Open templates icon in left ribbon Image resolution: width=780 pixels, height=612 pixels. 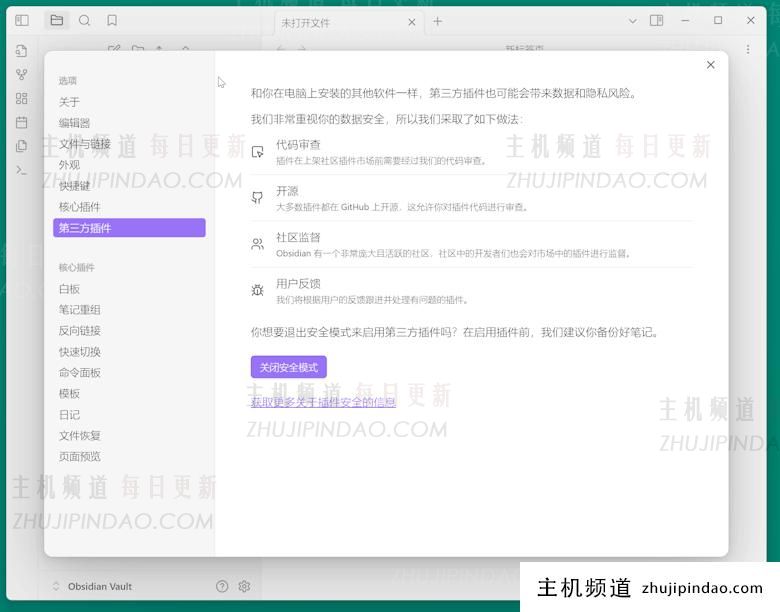(x=21, y=146)
